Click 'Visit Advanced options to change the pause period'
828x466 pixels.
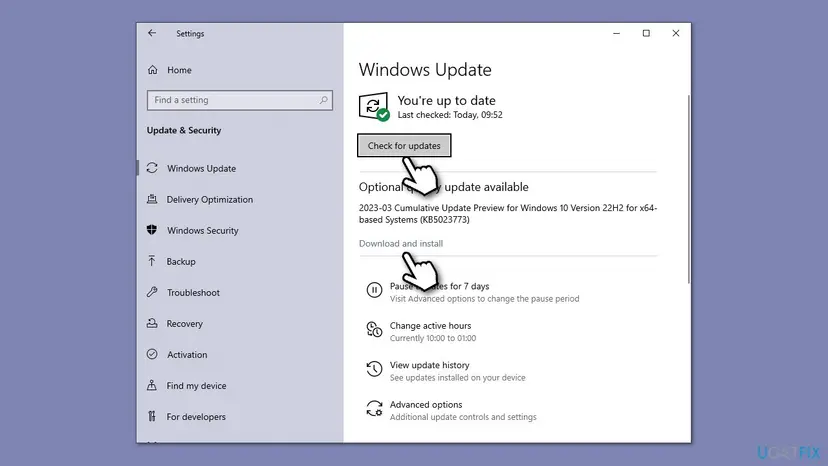point(484,299)
